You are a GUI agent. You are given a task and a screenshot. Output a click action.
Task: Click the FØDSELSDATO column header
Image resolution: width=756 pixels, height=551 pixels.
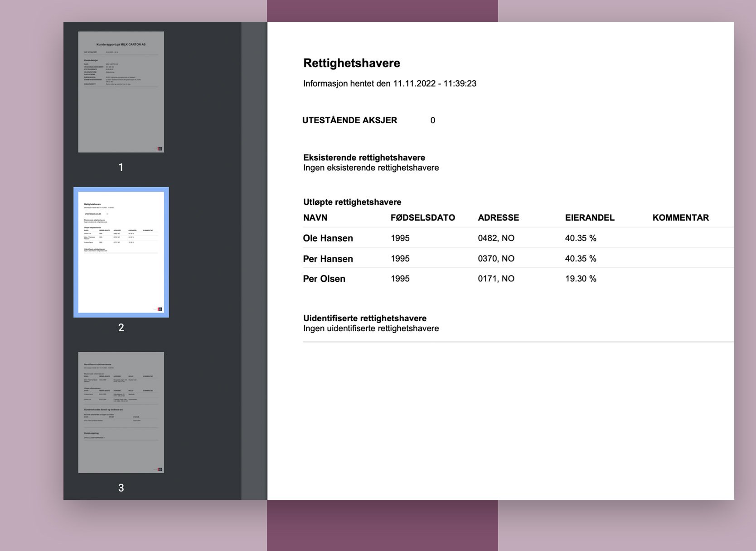click(423, 217)
